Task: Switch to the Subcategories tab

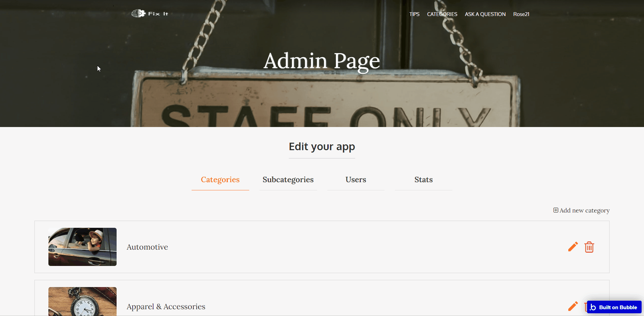Action: 288,179
